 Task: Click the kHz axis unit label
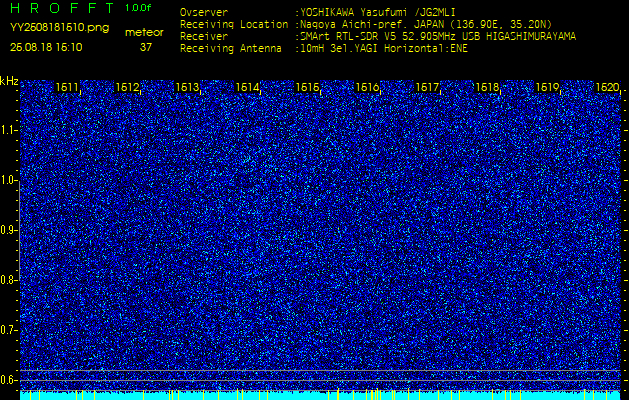(9, 81)
